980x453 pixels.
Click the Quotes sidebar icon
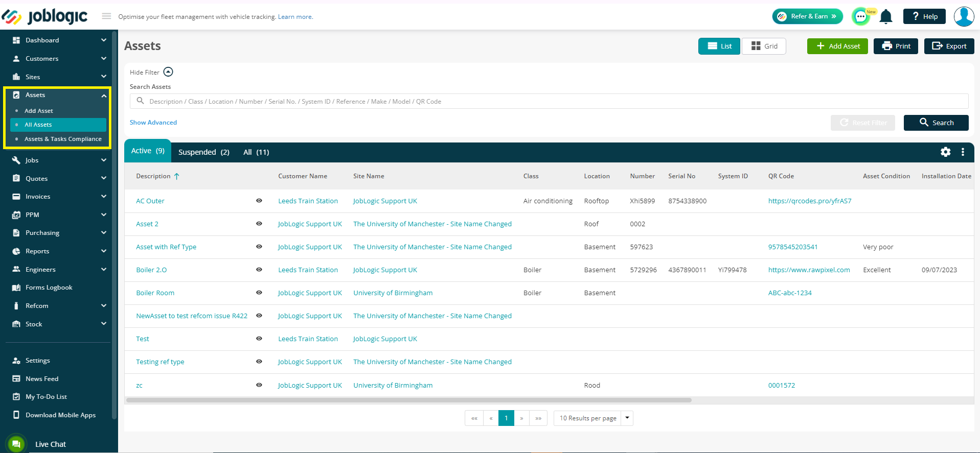(x=16, y=179)
